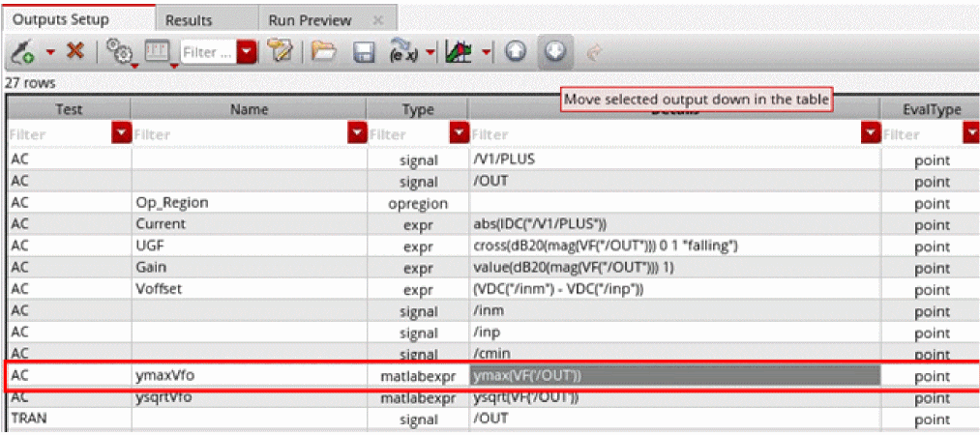Click the /inp signal details cell
The height and width of the screenshot is (435, 980).
click(x=675, y=333)
